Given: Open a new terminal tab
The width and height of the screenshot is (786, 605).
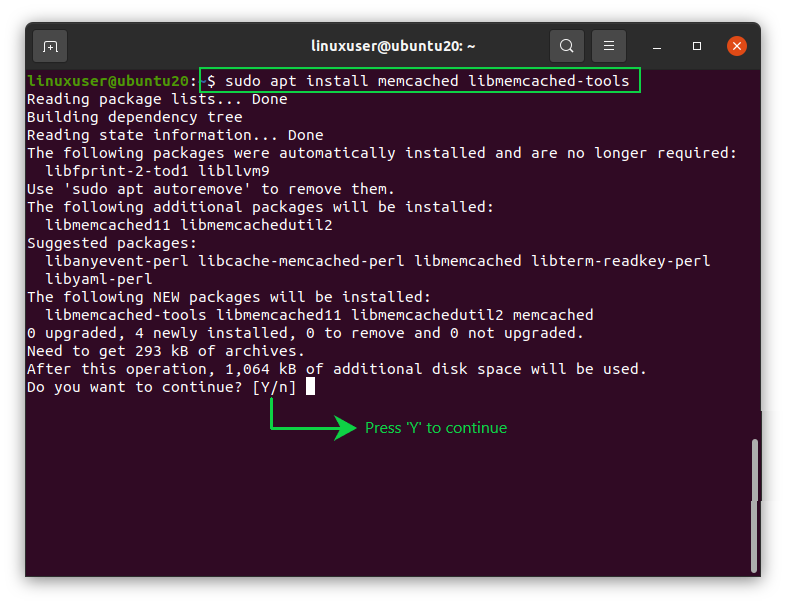Looking at the screenshot, I should click(x=50, y=47).
